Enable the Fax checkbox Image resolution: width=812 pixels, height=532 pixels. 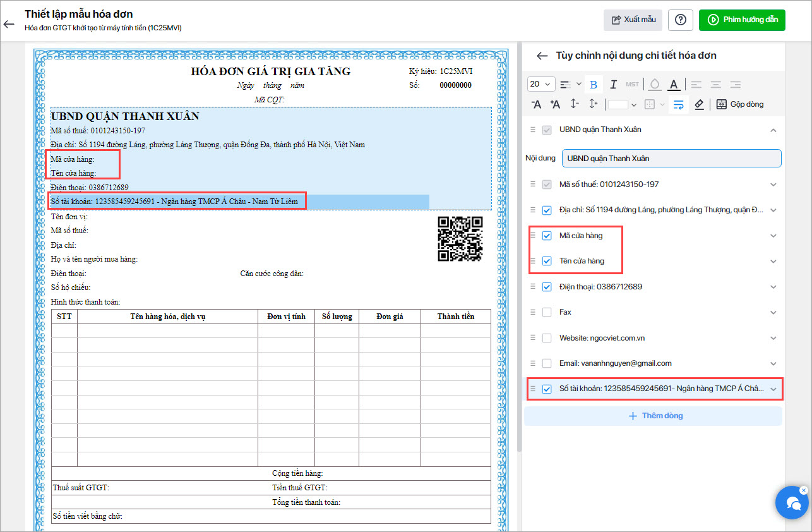pos(547,312)
